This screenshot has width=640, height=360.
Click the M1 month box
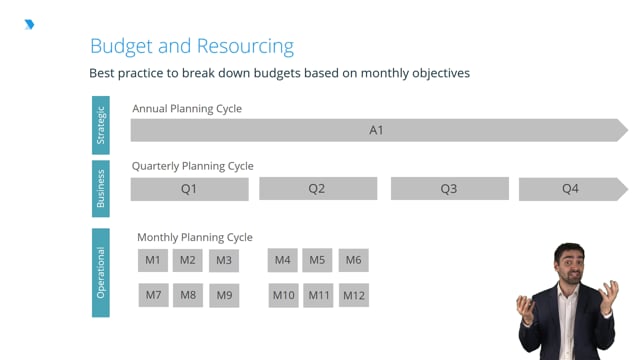pyautogui.click(x=153, y=260)
